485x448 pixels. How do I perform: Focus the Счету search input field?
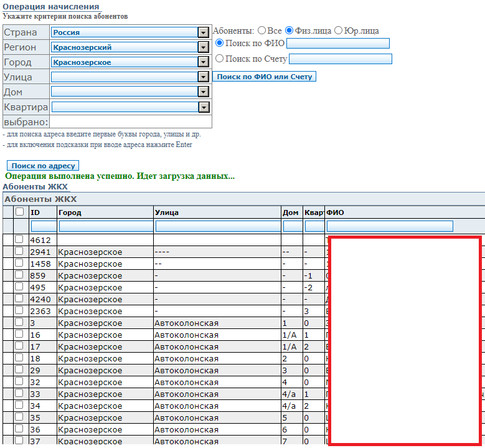pos(340,59)
